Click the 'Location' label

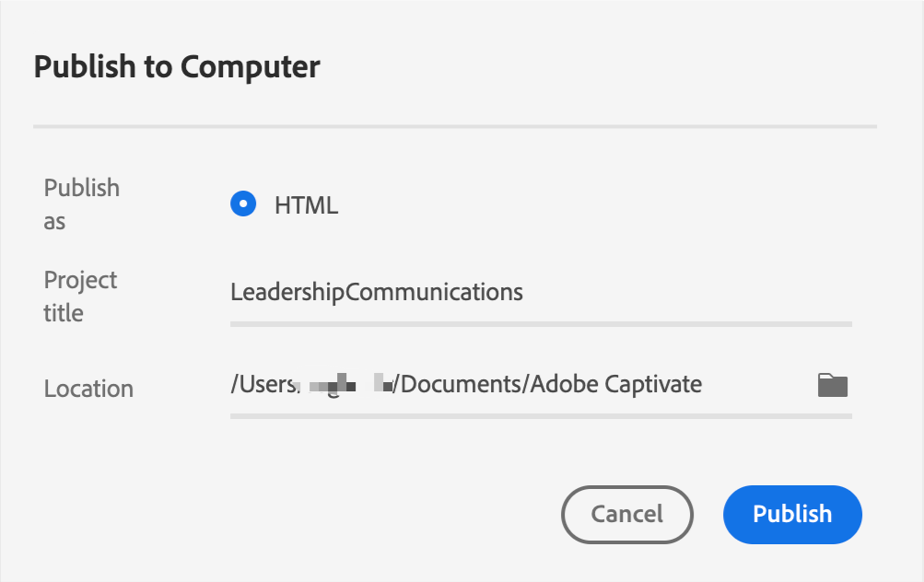(x=88, y=389)
